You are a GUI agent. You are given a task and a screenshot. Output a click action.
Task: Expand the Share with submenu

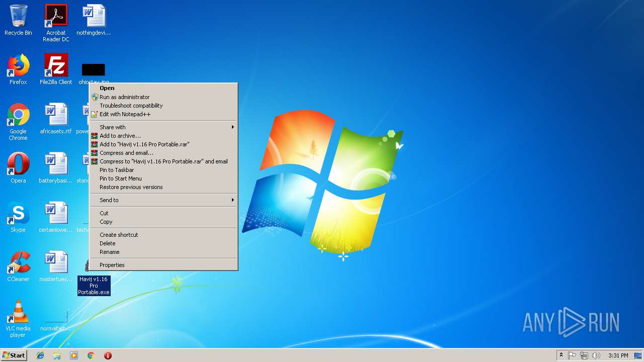point(163,127)
